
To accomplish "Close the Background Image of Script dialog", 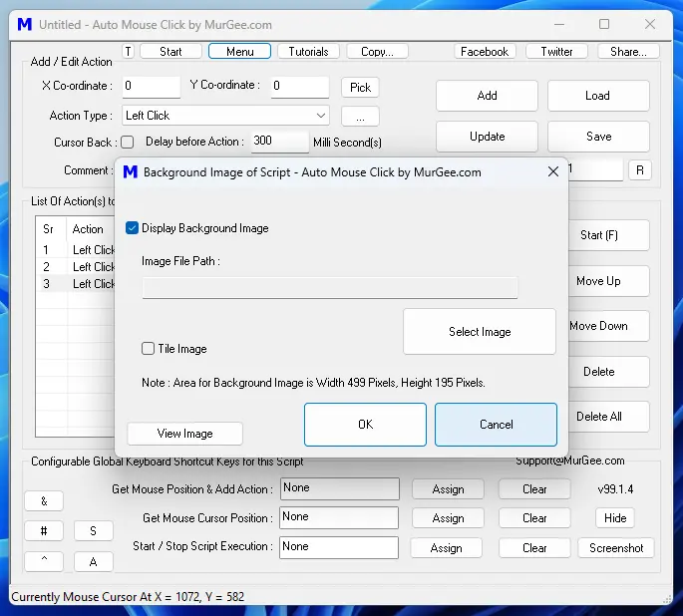I will pos(553,171).
